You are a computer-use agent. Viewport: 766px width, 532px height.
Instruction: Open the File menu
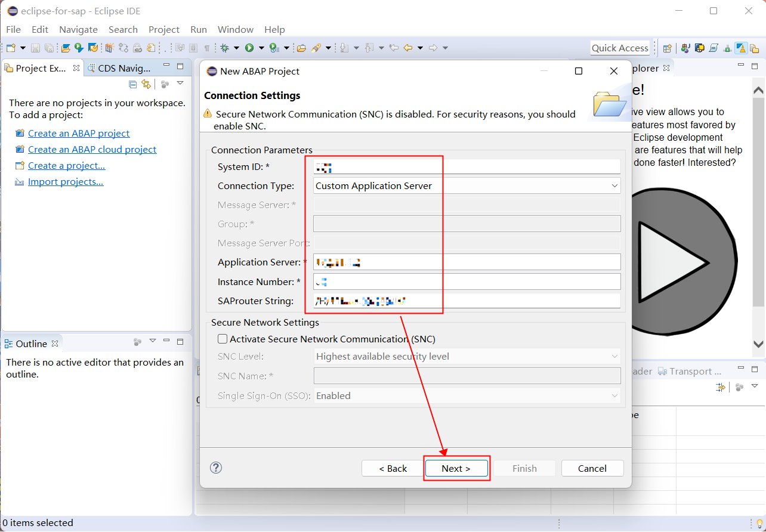pos(13,29)
